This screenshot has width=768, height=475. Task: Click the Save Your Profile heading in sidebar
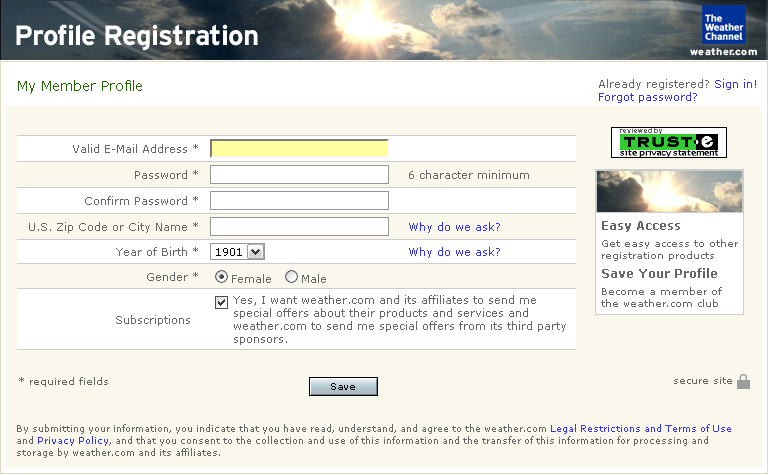pos(659,273)
